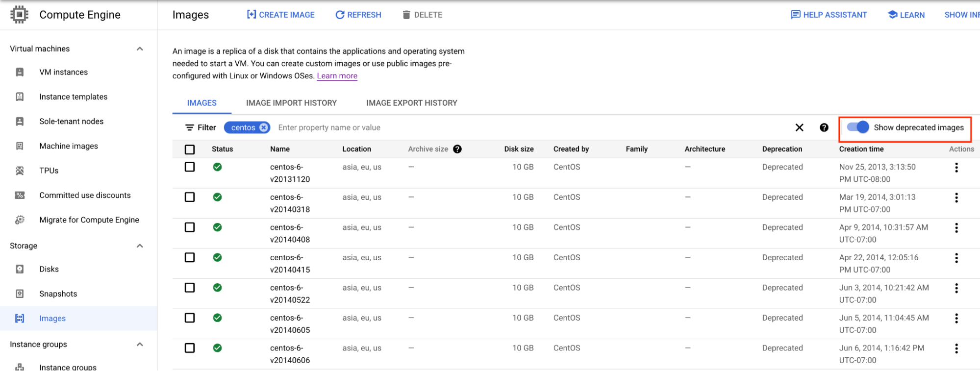Sort by Disk size column header
The width and height of the screenshot is (980, 371).
click(x=519, y=149)
